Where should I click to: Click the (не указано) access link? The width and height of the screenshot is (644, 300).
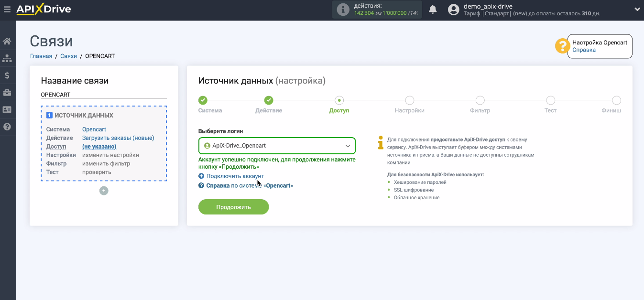click(x=99, y=147)
